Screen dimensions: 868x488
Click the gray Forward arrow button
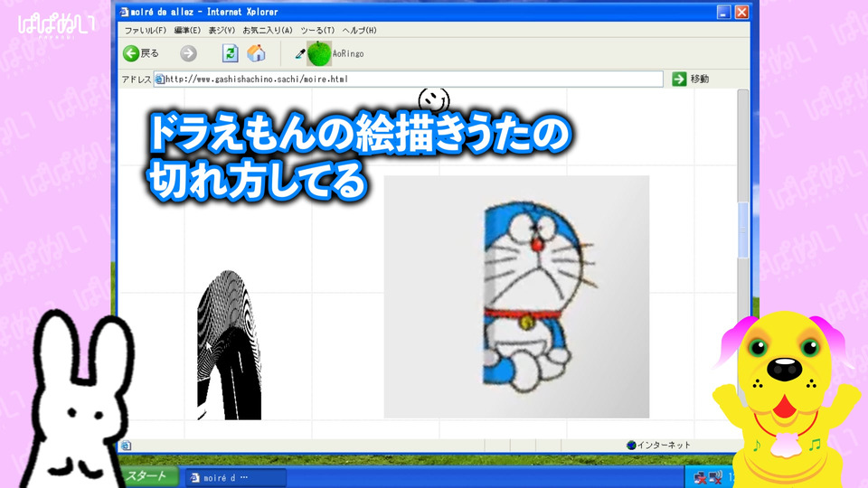[x=188, y=53]
